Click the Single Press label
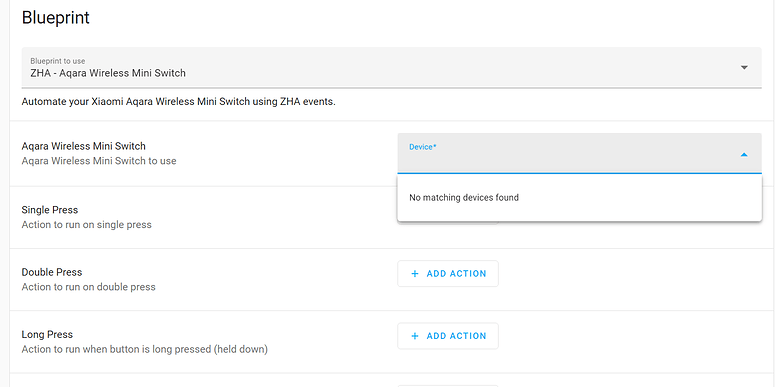 [50, 210]
